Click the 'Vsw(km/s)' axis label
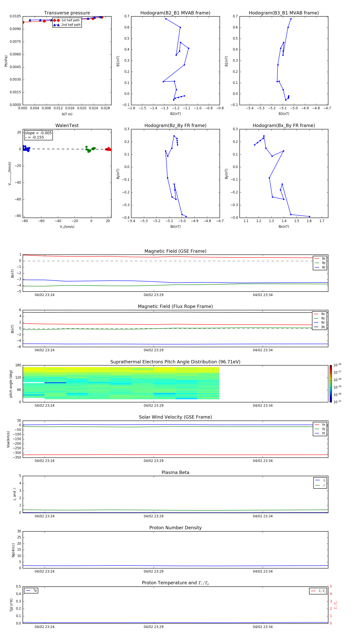Image resolution: width=351 pixels, height=644 pixels. (x=8, y=439)
